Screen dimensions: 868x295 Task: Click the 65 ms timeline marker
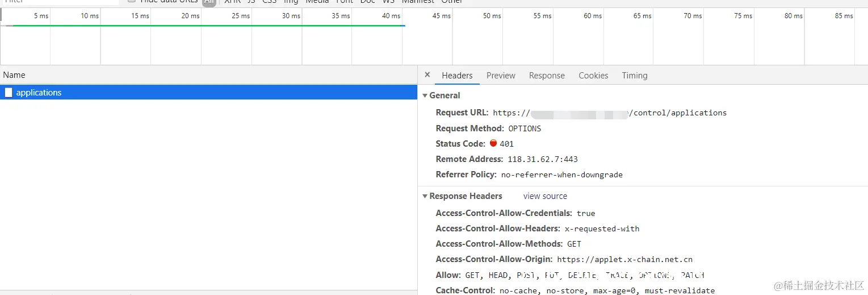pos(643,16)
